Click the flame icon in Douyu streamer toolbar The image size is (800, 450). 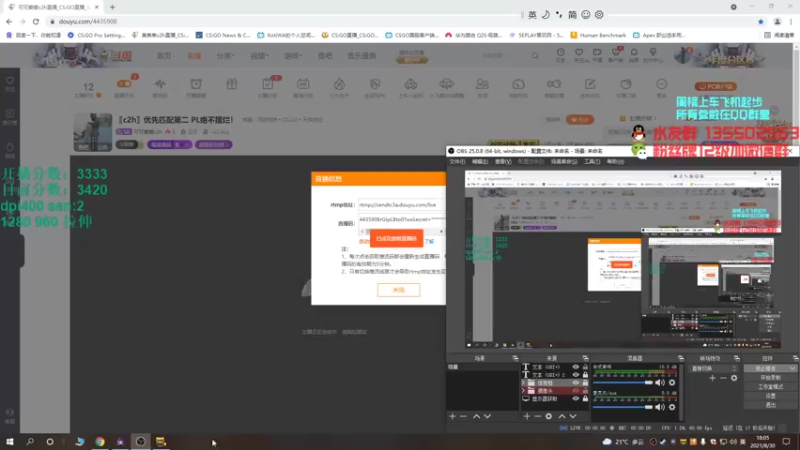339,84
